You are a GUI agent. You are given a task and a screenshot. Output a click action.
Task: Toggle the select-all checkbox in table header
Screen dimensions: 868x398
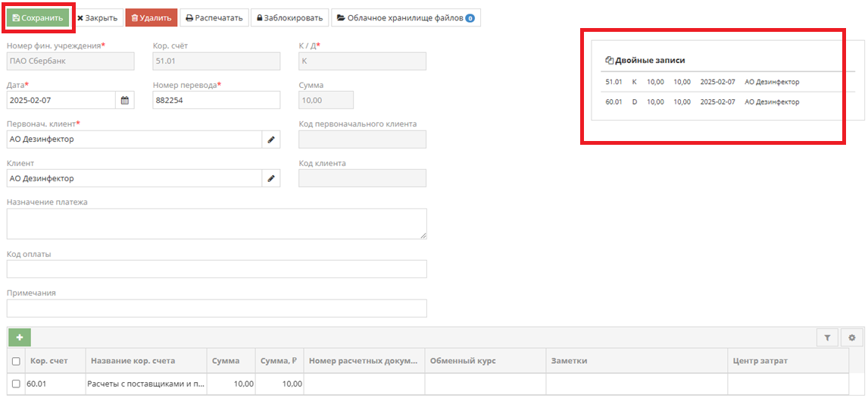(16, 362)
